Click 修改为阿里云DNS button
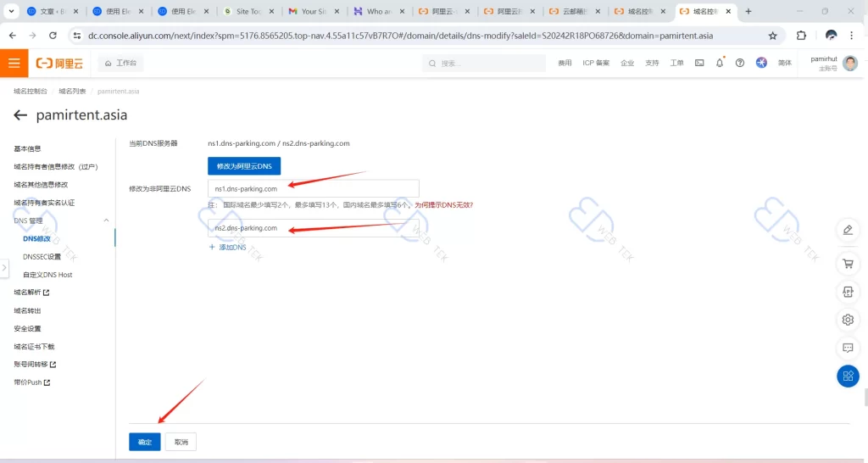 tap(244, 166)
